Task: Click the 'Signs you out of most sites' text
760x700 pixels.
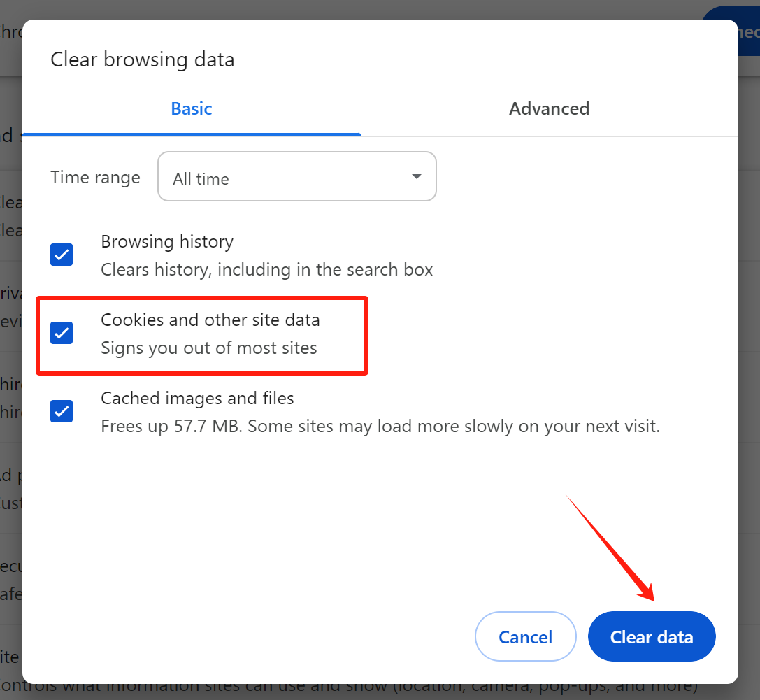Action: [x=209, y=348]
